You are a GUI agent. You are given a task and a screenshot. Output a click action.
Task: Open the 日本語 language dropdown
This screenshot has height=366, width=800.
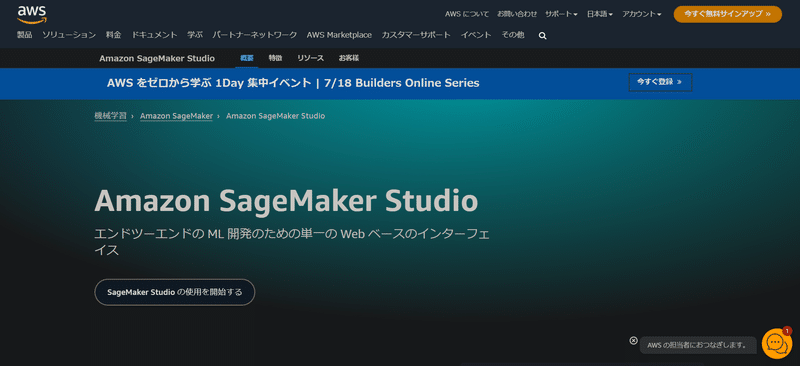click(600, 14)
